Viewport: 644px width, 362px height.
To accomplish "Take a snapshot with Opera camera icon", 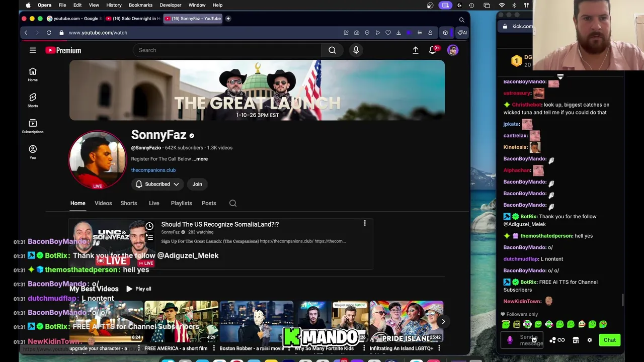I will click(357, 33).
